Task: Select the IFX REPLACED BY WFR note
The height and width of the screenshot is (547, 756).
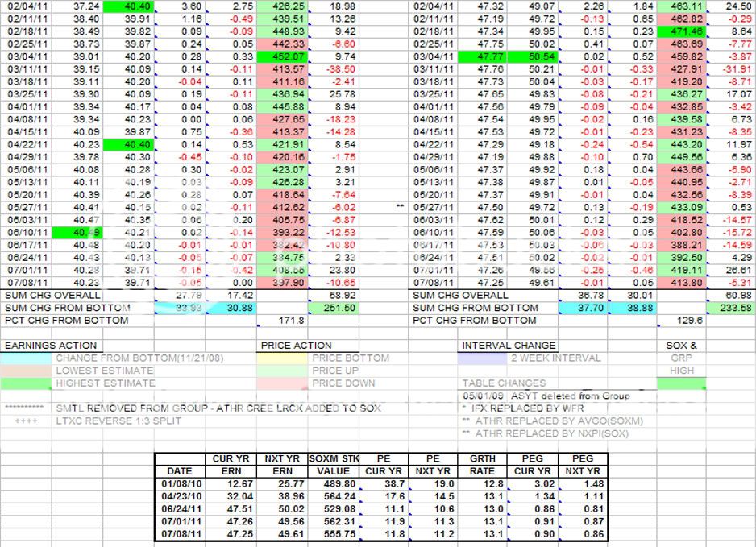Action: tap(528, 408)
